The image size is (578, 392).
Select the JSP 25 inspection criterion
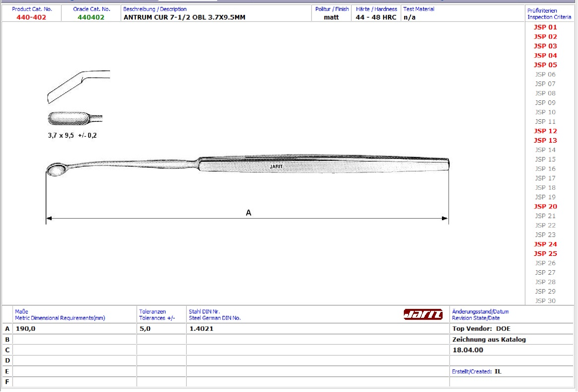click(x=545, y=254)
